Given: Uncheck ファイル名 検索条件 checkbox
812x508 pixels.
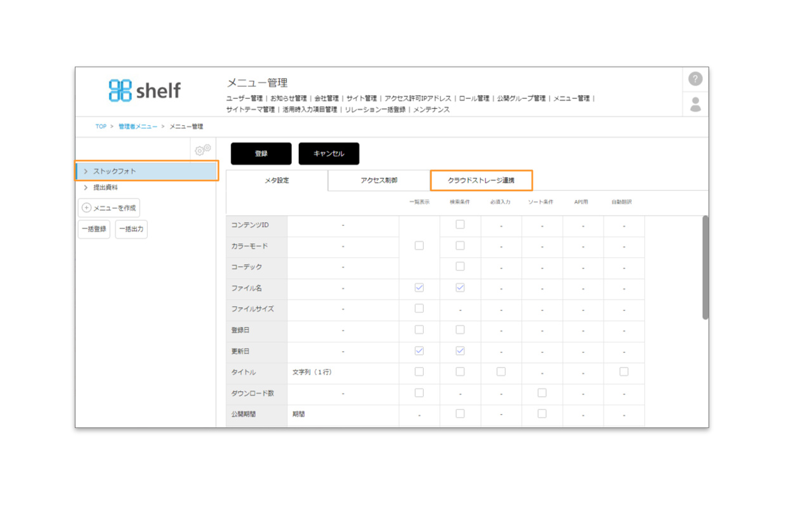Looking at the screenshot, I should pos(460,287).
